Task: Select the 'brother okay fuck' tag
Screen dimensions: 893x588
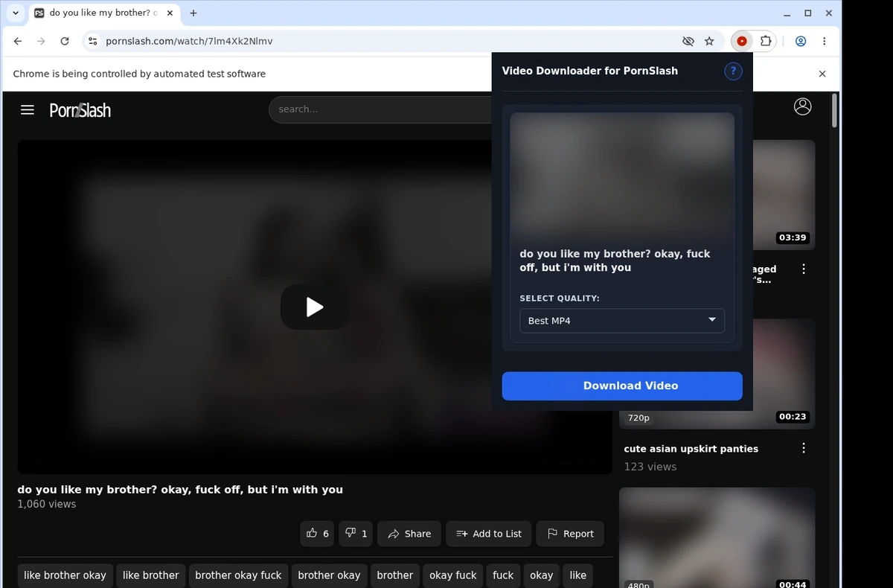Action: (x=238, y=575)
